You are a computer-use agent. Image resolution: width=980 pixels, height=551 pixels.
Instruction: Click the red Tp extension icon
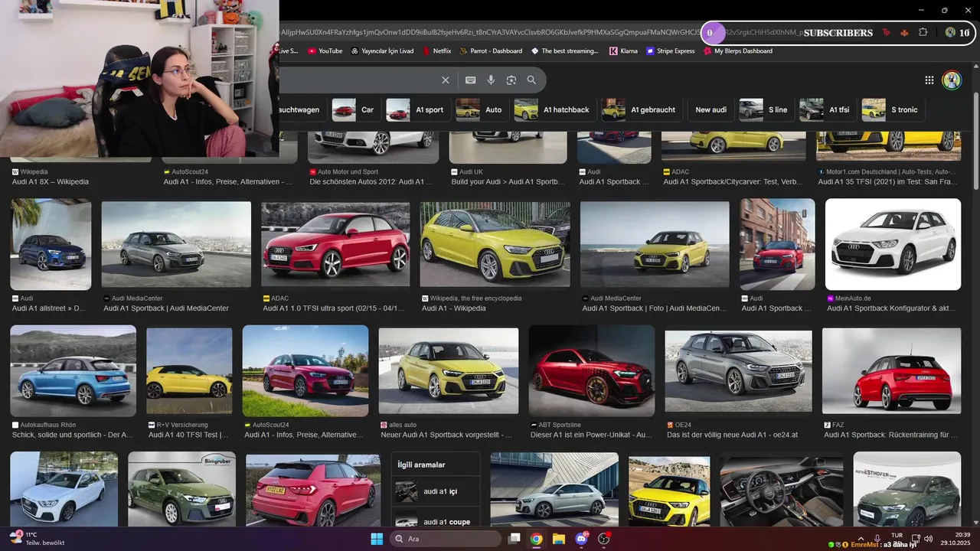point(887,32)
